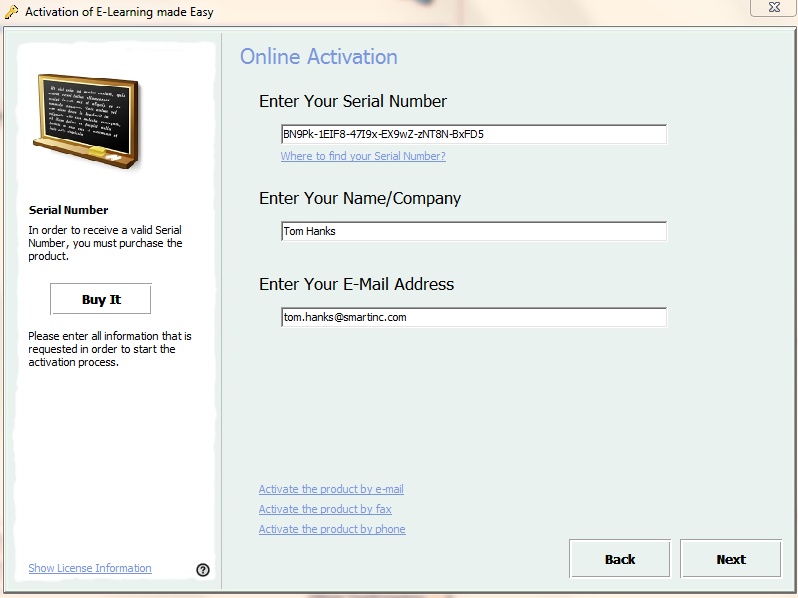Image resolution: width=798 pixels, height=598 pixels.
Task: Click the 'Enter Your Serial Number' label
Action: [x=353, y=101]
